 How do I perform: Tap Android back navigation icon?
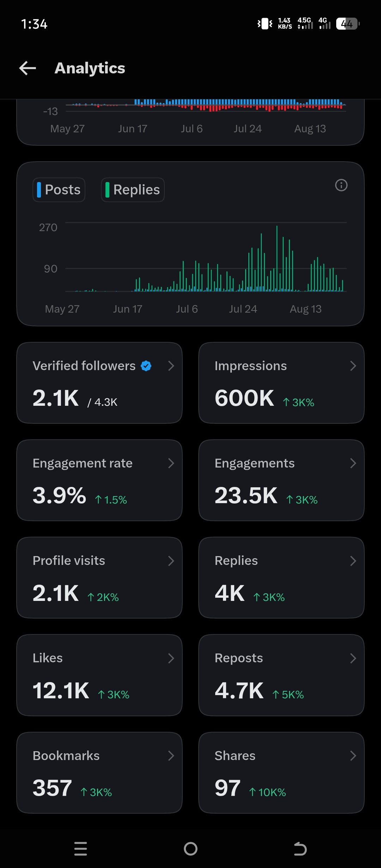(300, 849)
